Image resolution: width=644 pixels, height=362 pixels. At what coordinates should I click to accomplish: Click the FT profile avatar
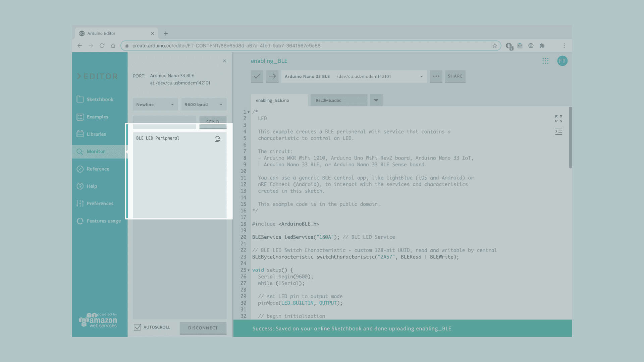coord(562,61)
